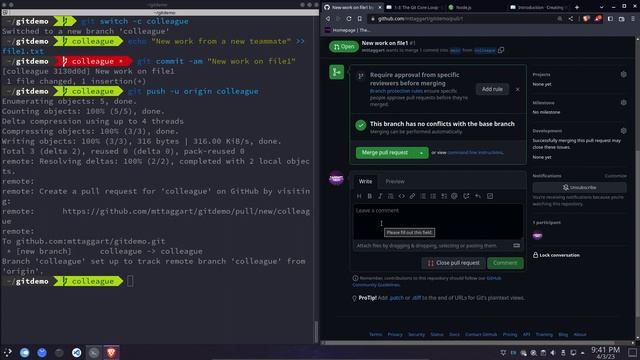Viewport: 640px width, 360px height.
Task: Open the command line instructions link
Action: tap(475, 153)
